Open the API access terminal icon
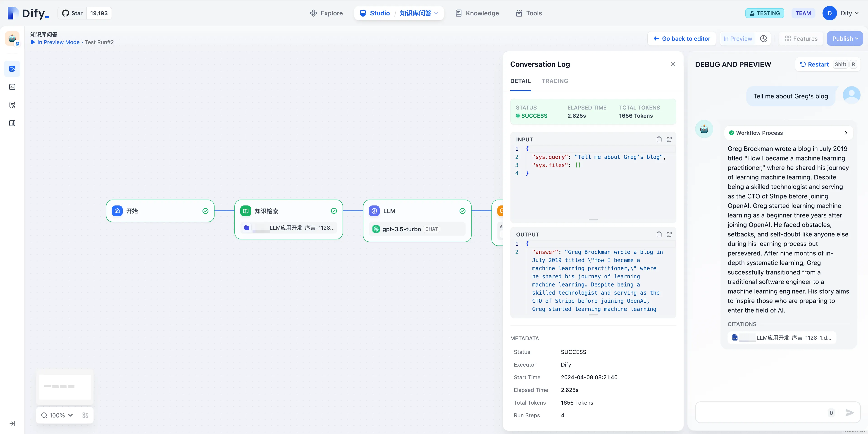The image size is (868, 434). 12,87
